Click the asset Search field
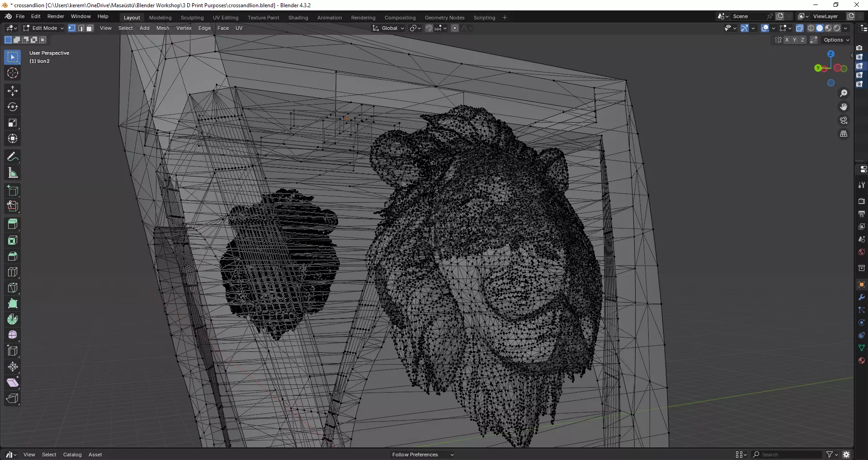This screenshot has height=460, width=868. point(787,455)
